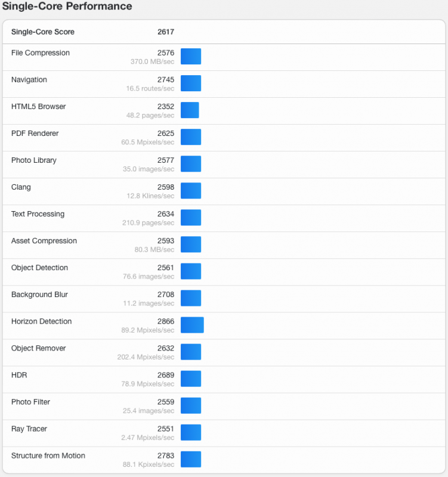The height and width of the screenshot is (477, 448).
Task: Click the HTML5 Browser score bar
Action: [190, 110]
